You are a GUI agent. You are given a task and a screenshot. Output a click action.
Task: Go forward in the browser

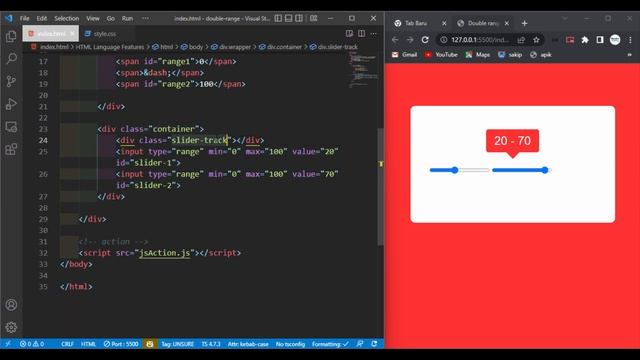coord(410,40)
